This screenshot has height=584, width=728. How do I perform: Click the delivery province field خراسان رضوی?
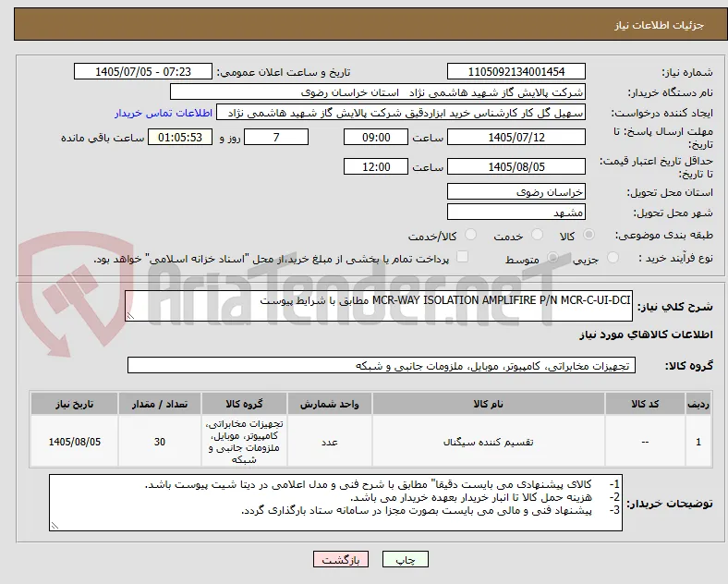[516, 191]
